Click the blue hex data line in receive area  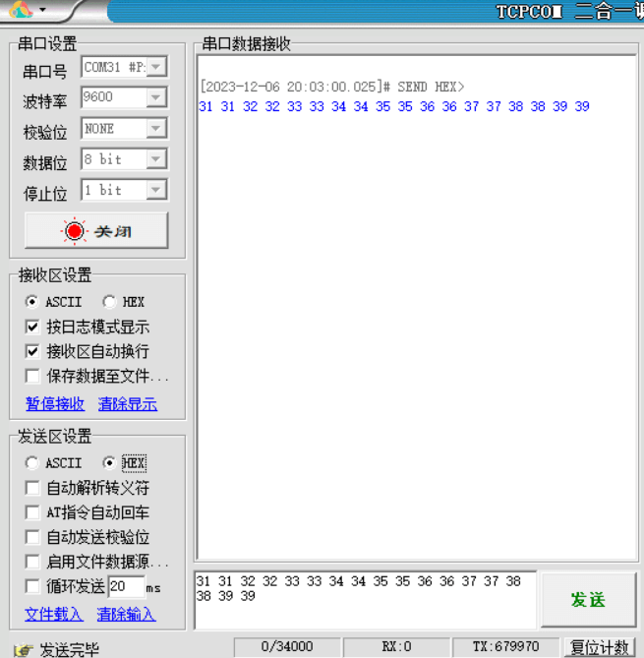point(394,106)
